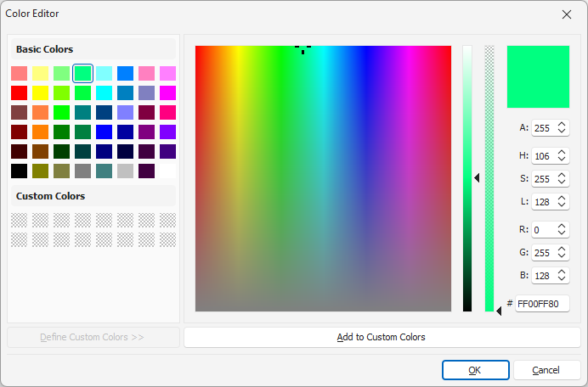588x387 pixels.
Task: Select the bright magenta swatch
Action: coord(167,93)
